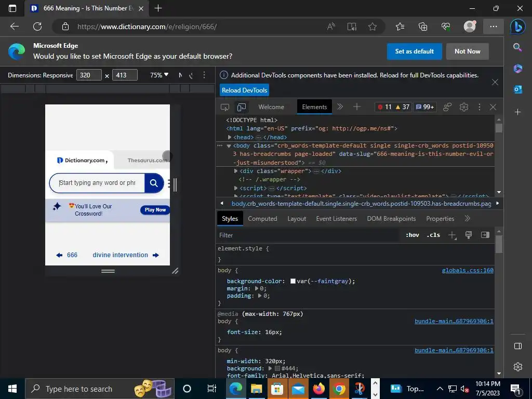Activate the inspect element picker icon
532x399 pixels.
pyautogui.click(x=224, y=107)
